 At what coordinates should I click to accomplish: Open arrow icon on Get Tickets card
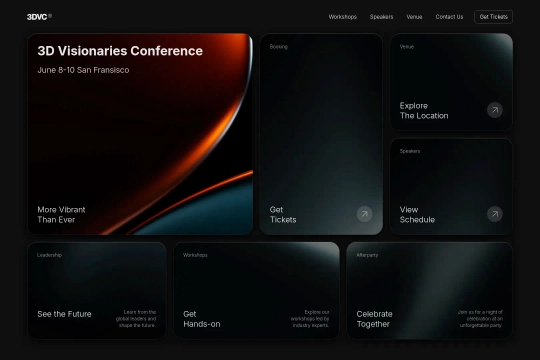(x=364, y=214)
